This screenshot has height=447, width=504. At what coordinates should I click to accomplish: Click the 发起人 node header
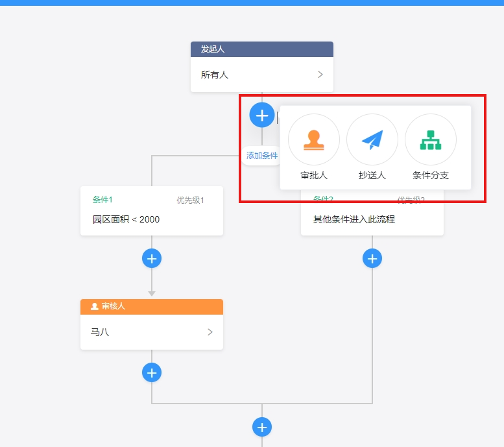262,49
